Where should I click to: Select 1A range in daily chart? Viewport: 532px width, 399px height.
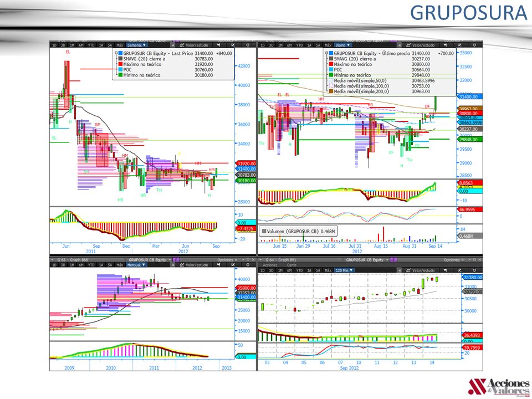(309, 45)
